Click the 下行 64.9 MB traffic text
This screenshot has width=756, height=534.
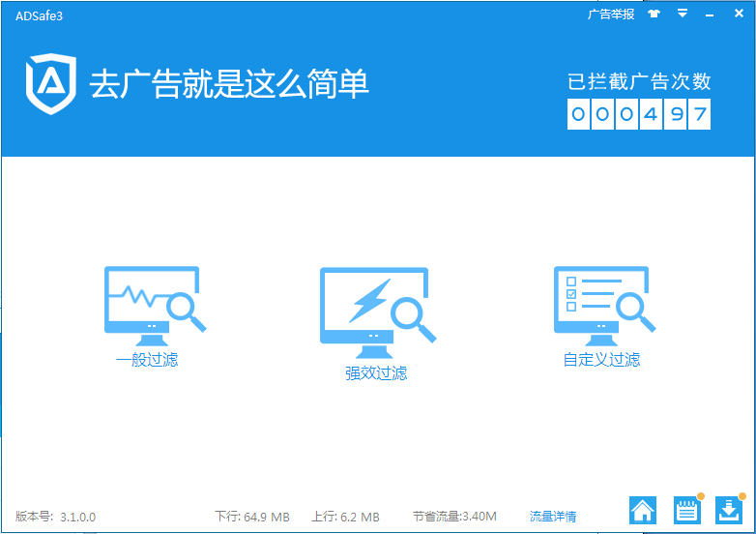point(252,517)
